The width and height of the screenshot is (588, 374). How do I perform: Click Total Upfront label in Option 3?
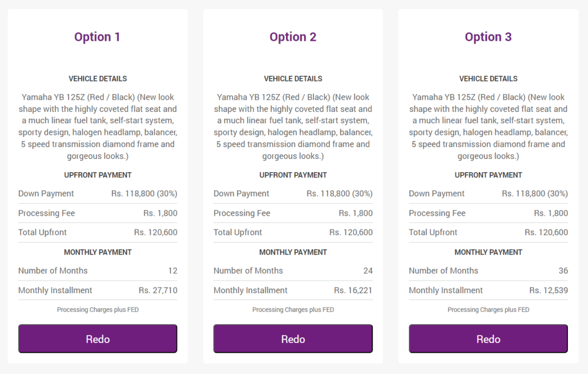[x=433, y=232]
